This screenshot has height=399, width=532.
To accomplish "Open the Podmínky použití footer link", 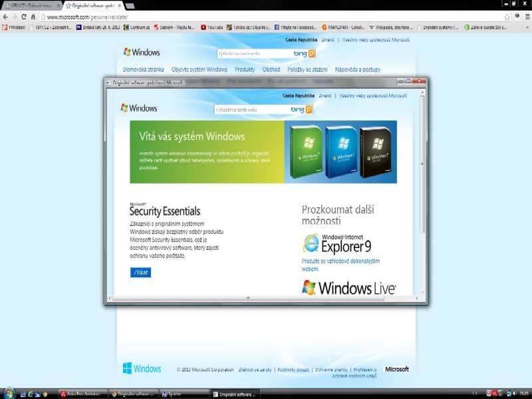I will click(x=293, y=369).
